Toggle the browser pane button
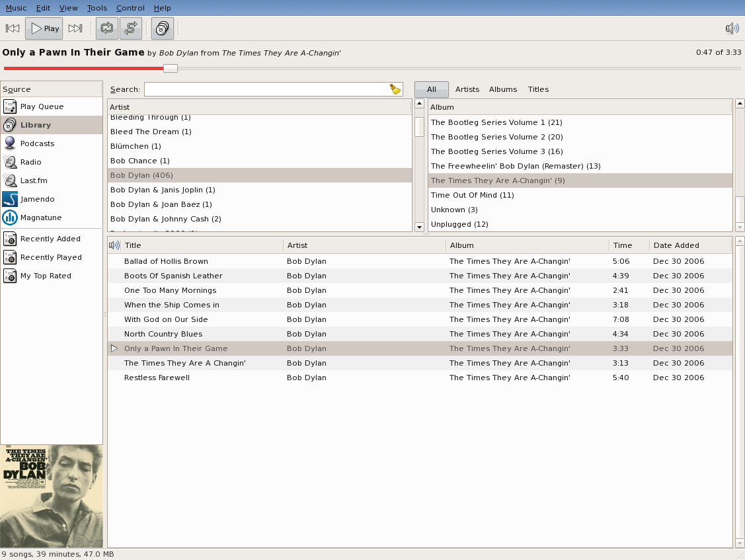 pos(163,28)
